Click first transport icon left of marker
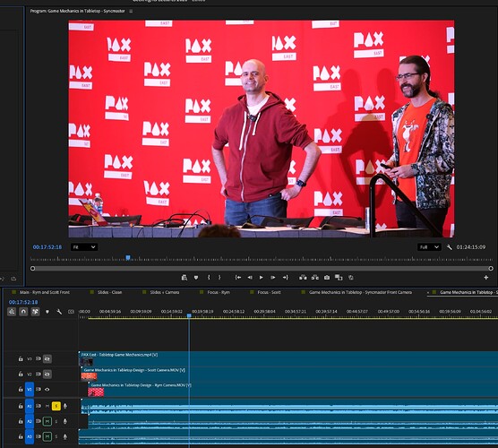The height and width of the screenshot is (448, 498). point(185,278)
